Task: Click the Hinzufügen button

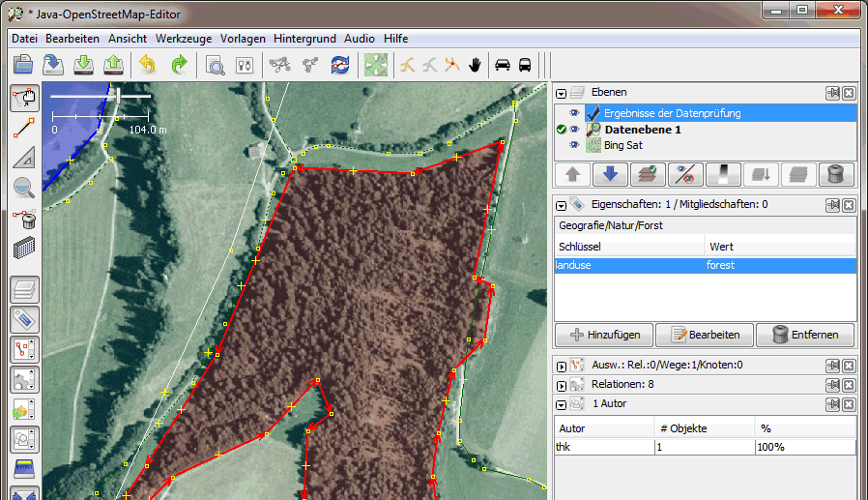Action: [604, 335]
